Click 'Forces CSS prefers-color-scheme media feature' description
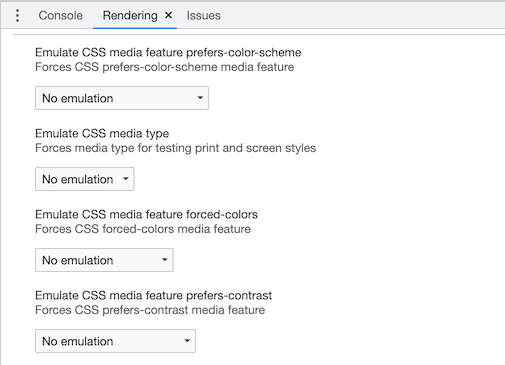 (165, 67)
